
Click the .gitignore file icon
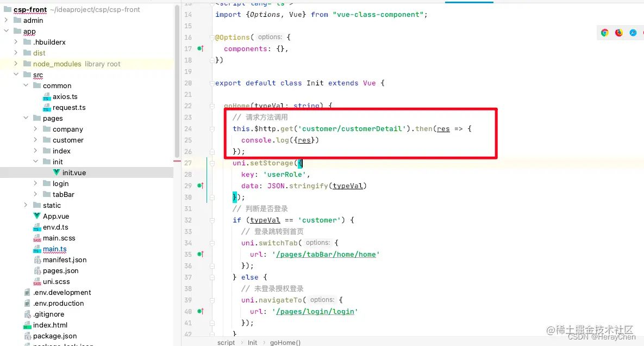27,314
